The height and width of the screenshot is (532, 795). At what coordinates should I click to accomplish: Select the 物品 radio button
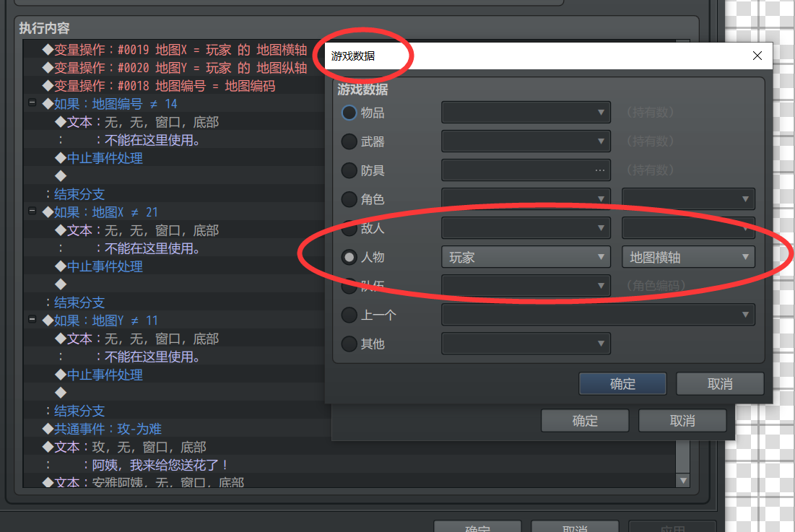tap(349, 113)
